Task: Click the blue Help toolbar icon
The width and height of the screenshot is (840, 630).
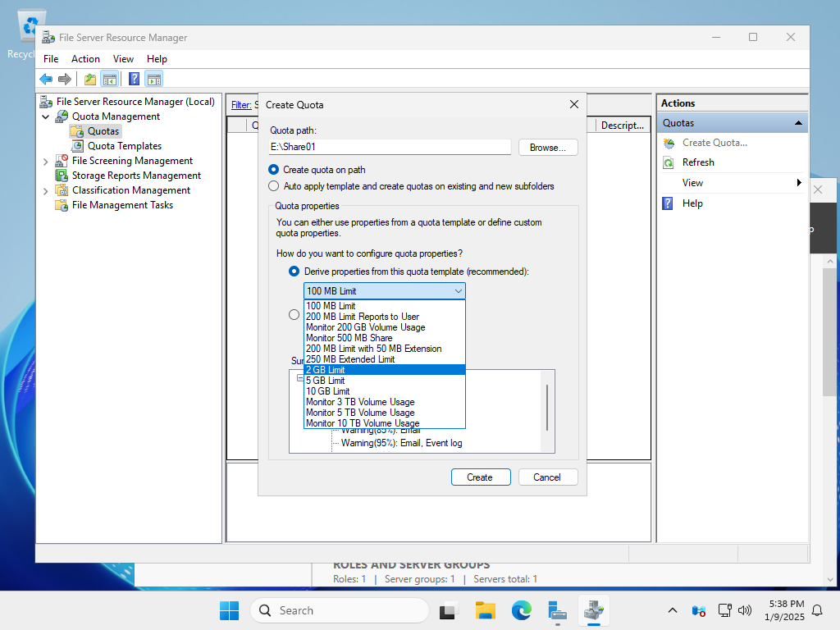Action: pyautogui.click(x=134, y=80)
